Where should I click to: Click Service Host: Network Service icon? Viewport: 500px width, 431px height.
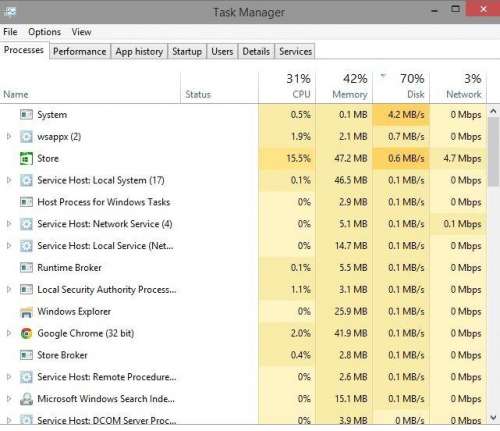tap(26, 224)
